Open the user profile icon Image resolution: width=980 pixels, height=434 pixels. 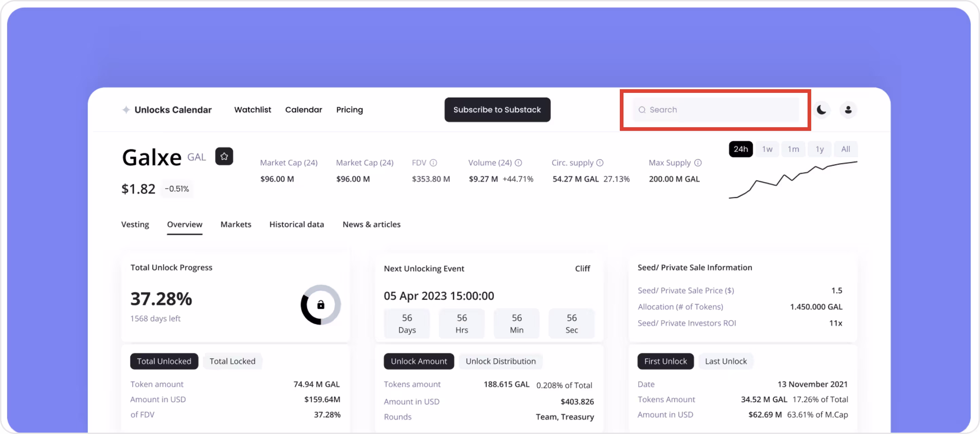(848, 110)
